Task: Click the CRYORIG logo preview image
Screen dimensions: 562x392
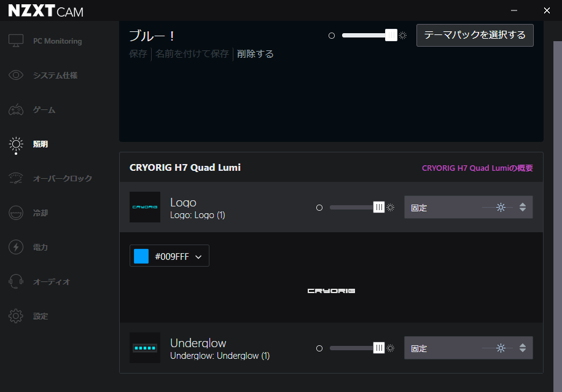Action: coord(331,291)
